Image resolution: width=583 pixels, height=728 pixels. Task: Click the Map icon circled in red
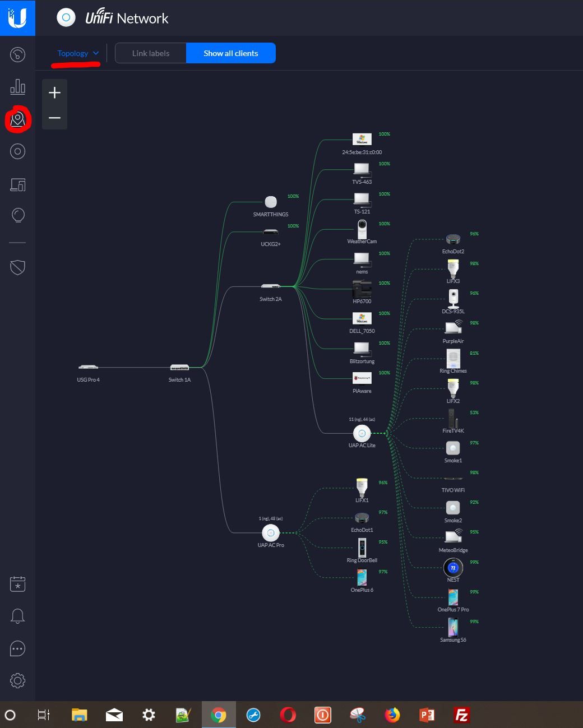point(17,119)
